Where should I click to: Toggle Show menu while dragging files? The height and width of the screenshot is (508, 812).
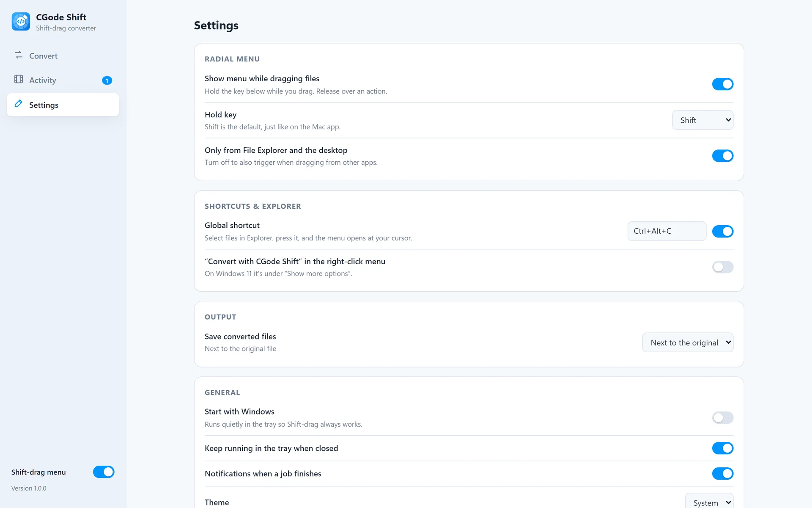pyautogui.click(x=722, y=84)
